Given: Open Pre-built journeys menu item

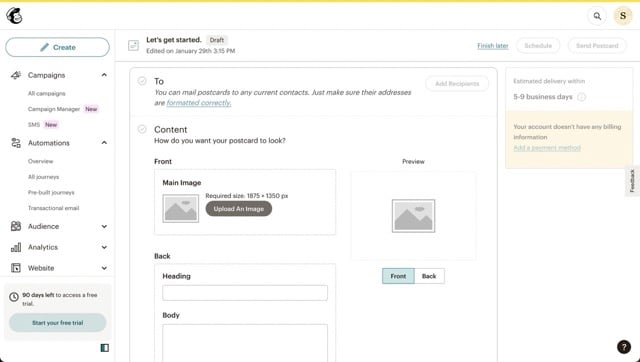Looking at the screenshot, I should click(x=51, y=192).
